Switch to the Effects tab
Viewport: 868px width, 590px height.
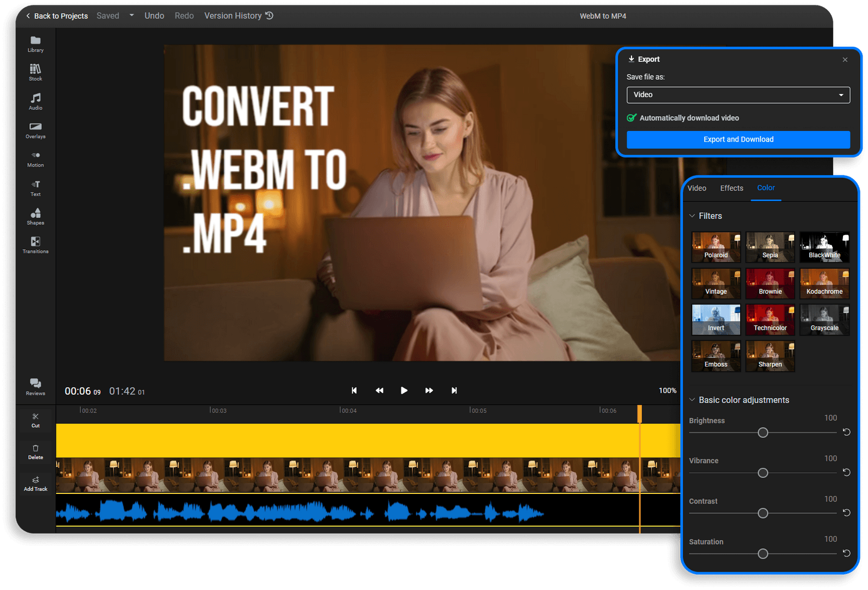731,188
